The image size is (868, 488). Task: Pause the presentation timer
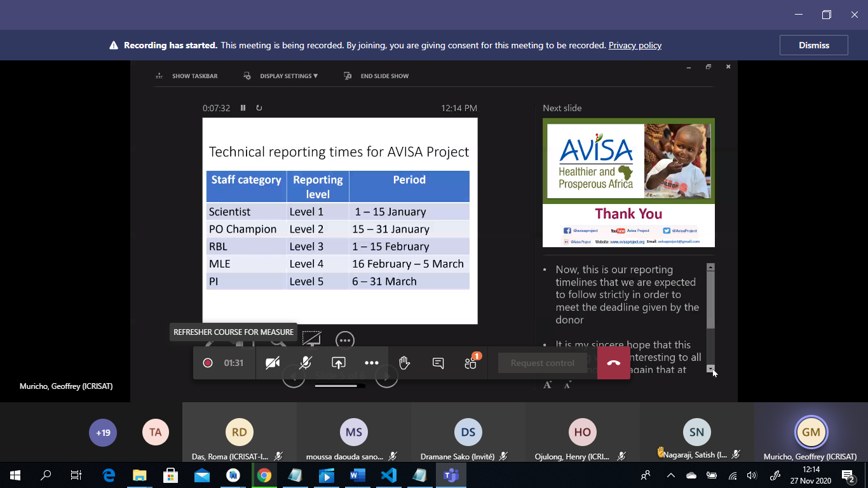pyautogui.click(x=243, y=108)
